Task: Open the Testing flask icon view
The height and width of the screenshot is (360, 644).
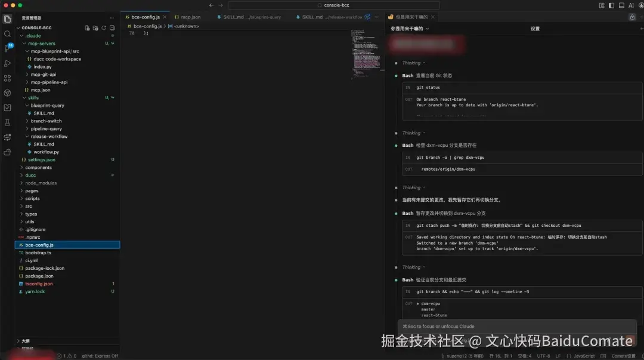Action: point(7,122)
